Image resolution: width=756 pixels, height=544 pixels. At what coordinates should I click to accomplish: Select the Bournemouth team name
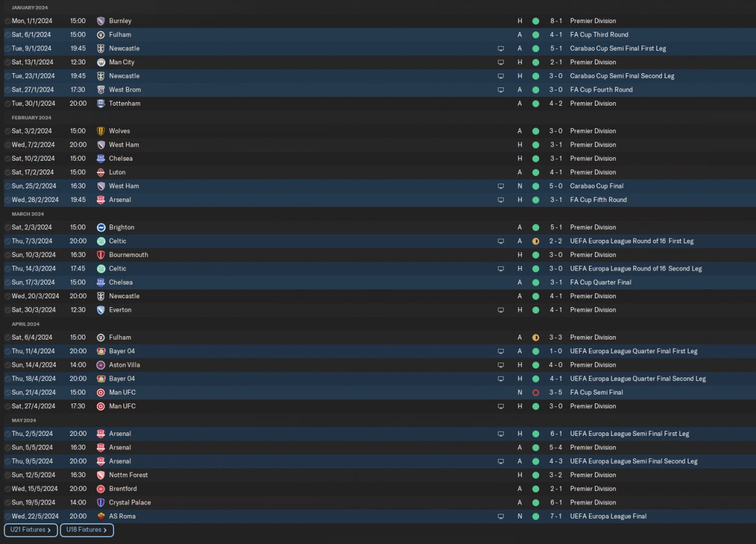(129, 255)
